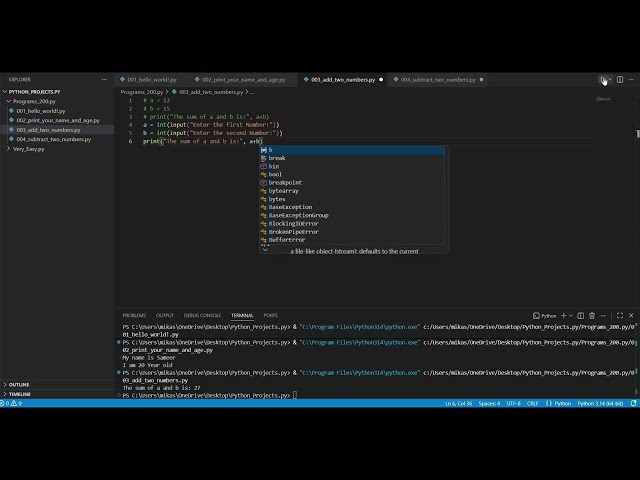
Task: Create a new terminal with the plus icon
Action: point(564,316)
